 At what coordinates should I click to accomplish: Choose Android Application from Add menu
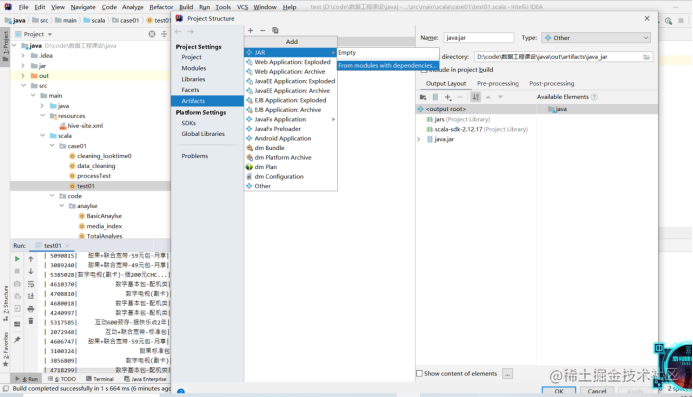tap(291, 138)
